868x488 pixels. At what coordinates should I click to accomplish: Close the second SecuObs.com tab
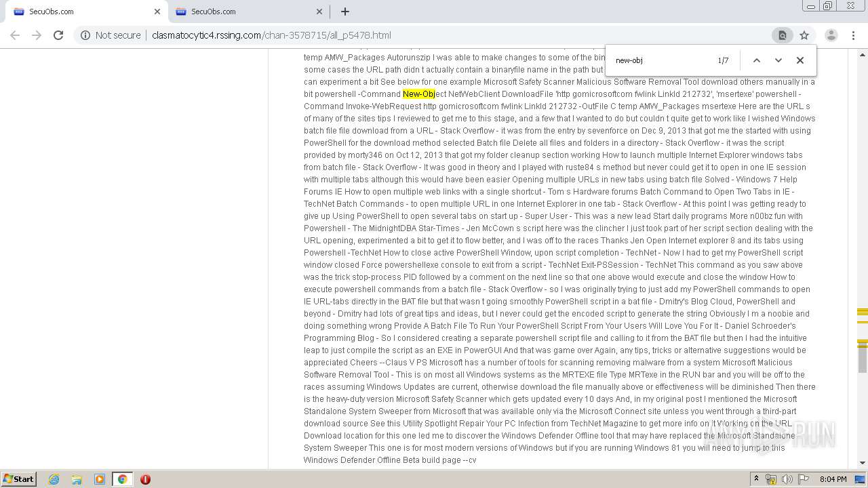point(319,12)
